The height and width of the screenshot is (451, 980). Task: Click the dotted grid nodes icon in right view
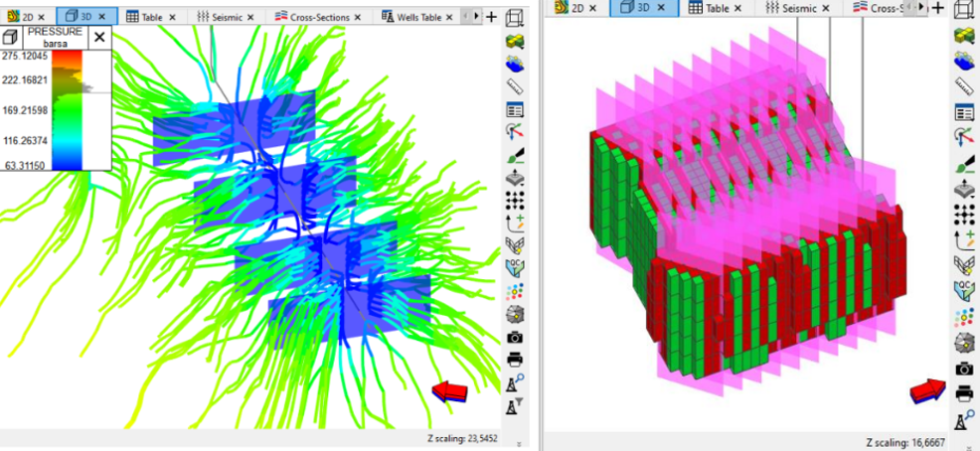pos(964,215)
